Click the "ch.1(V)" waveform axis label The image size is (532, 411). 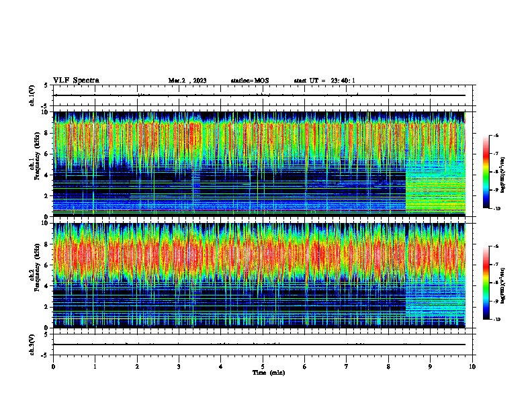click(32, 95)
